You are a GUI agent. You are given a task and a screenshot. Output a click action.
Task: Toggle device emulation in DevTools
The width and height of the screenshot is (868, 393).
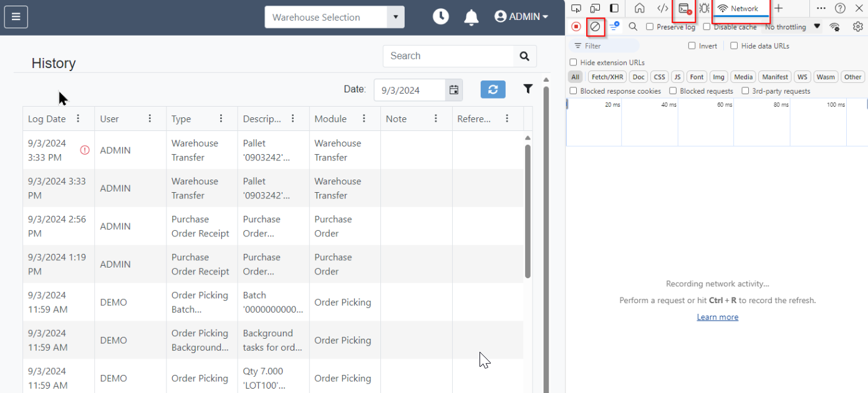point(595,8)
